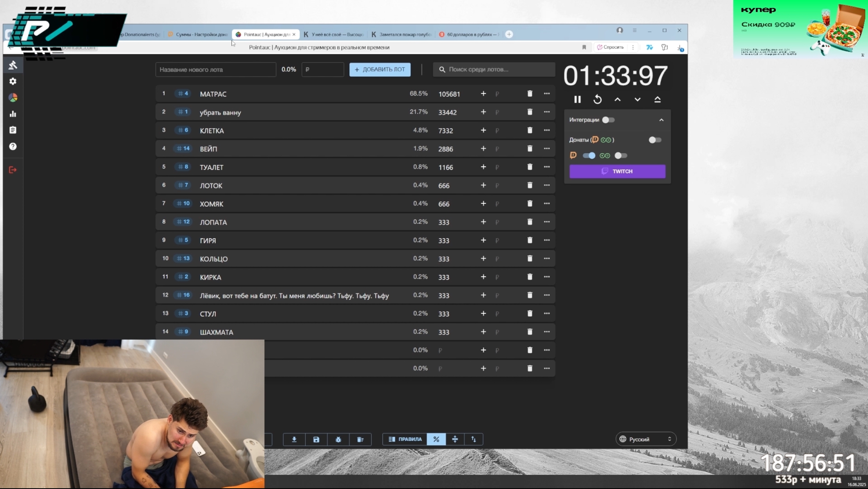Delete the КЛЕТКА lot
Viewport: 868px width, 489px height.
tap(530, 130)
